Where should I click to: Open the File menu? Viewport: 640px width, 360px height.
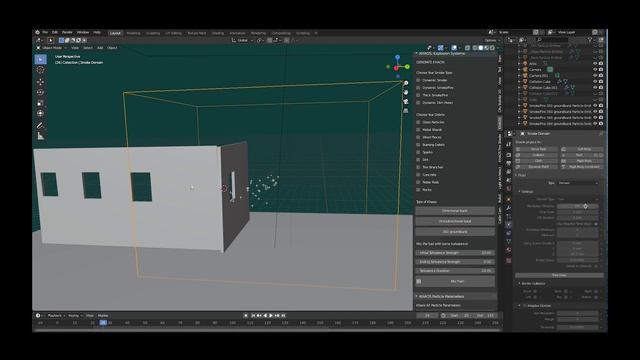point(45,32)
